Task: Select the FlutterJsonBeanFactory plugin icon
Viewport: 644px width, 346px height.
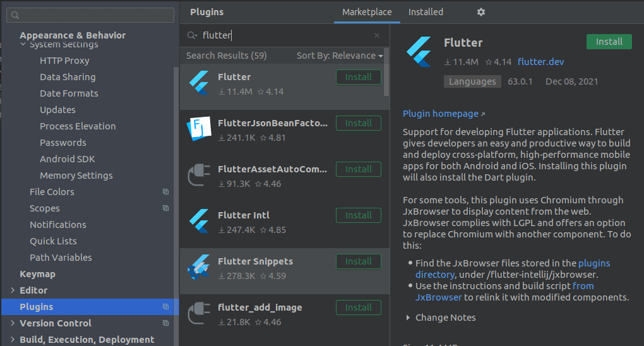Action: tap(199, 129)
